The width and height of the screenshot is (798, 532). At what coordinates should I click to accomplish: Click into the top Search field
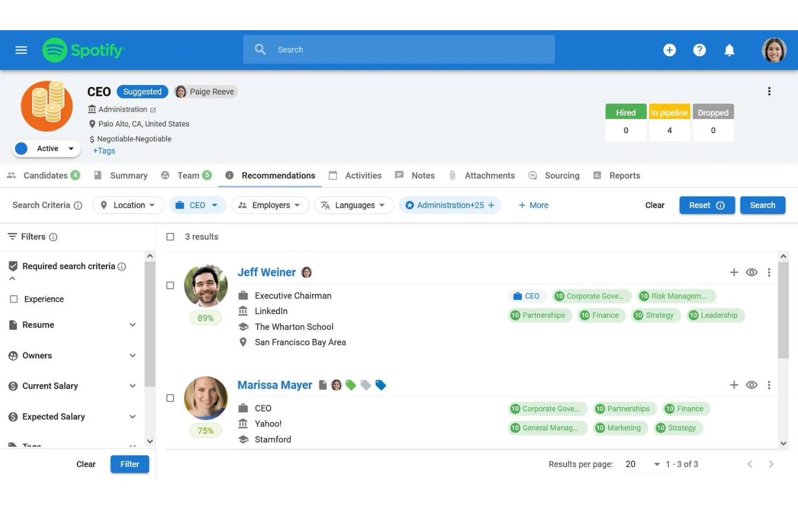398,50
